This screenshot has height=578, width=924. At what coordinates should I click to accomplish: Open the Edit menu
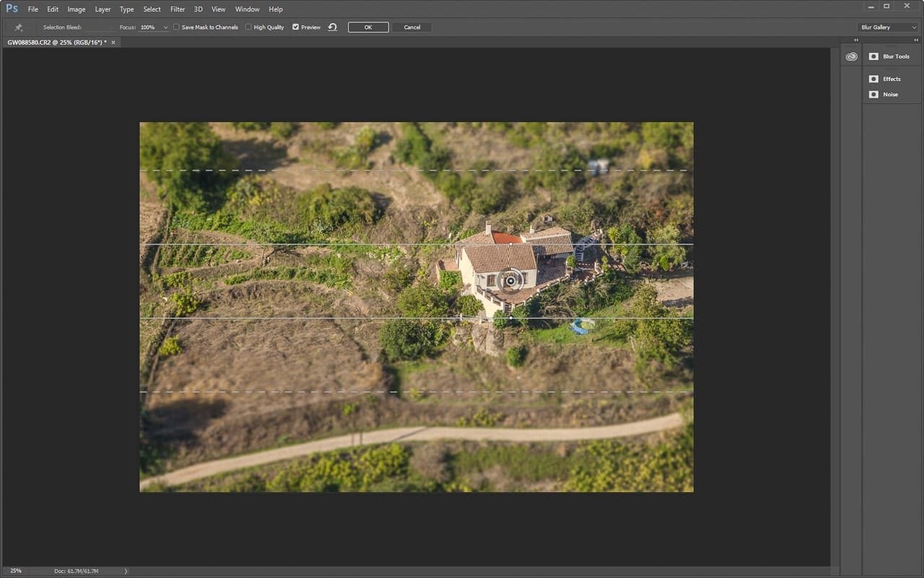click(x=53, y=9)
